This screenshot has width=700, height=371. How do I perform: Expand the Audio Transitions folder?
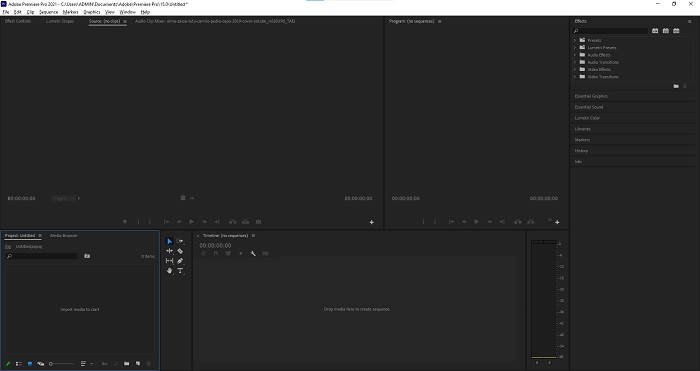click(x=575, y=62)
